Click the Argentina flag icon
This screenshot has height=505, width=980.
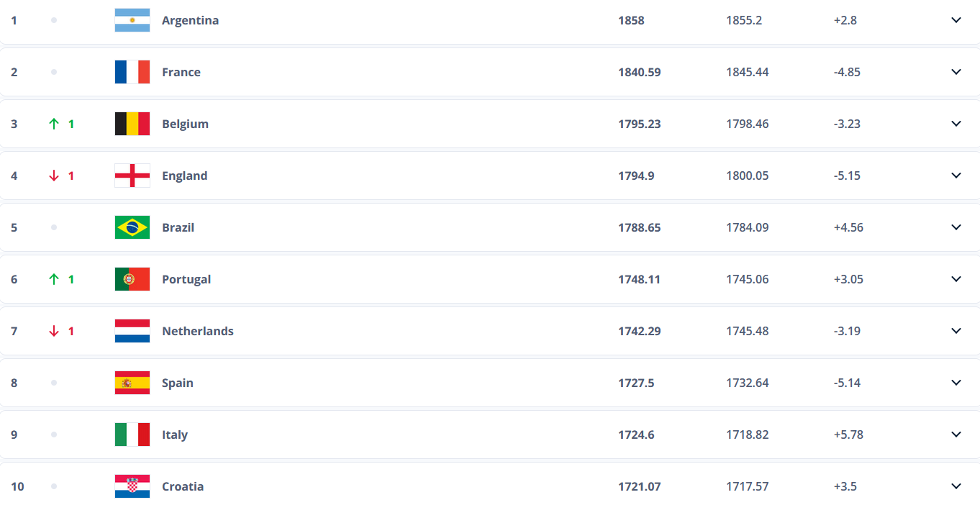pyautogui.click(x=132, y=20)
